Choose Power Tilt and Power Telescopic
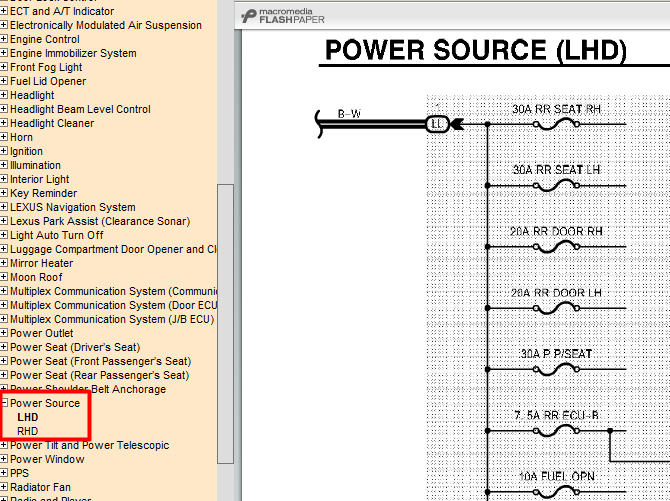Image resolution: width=670 pixels, height=501 pixels. [x=89, y=445]
